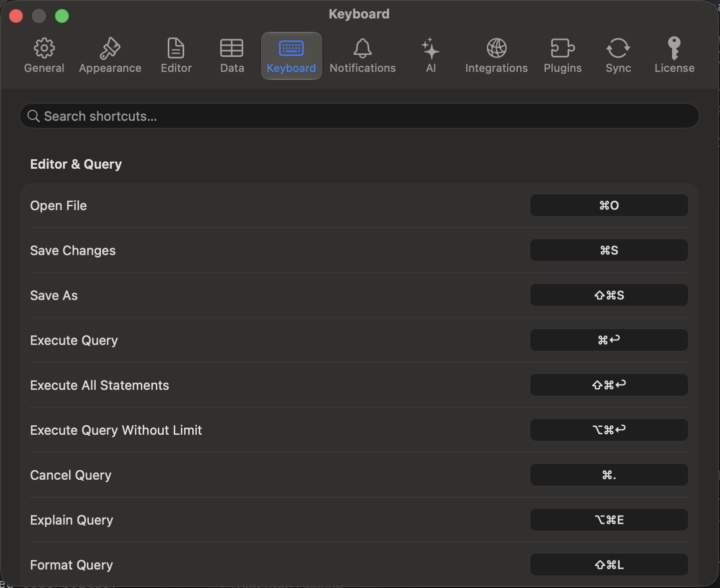Open the License key icon
The image size is (720, 588).
674,48
